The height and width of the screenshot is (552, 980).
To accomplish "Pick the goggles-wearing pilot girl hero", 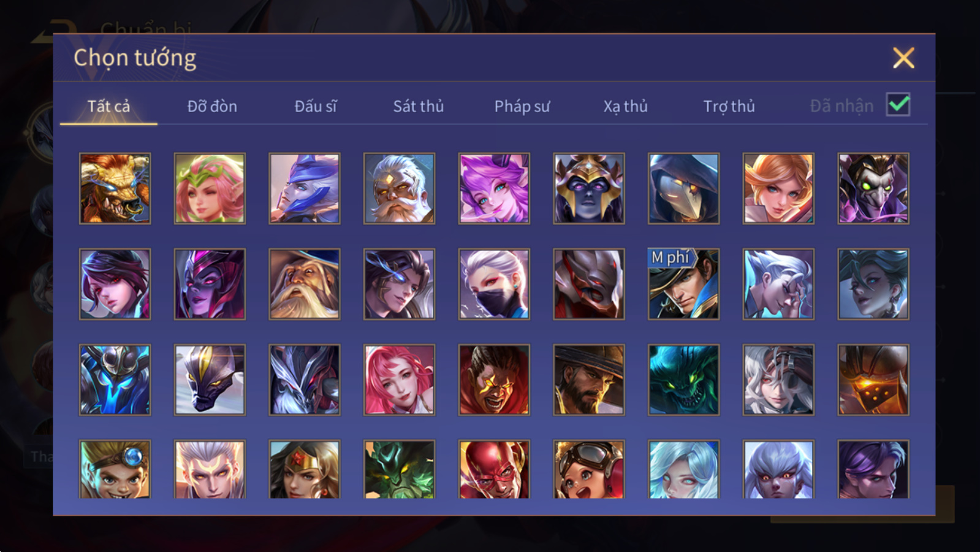I will pos(589,469).
